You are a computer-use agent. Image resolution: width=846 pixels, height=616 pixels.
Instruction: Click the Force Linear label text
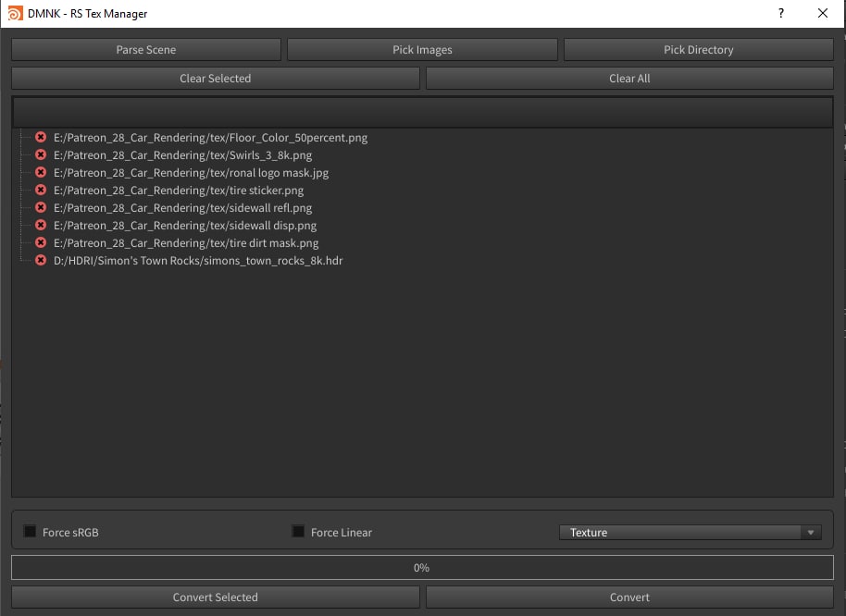(x=342, y=533)
